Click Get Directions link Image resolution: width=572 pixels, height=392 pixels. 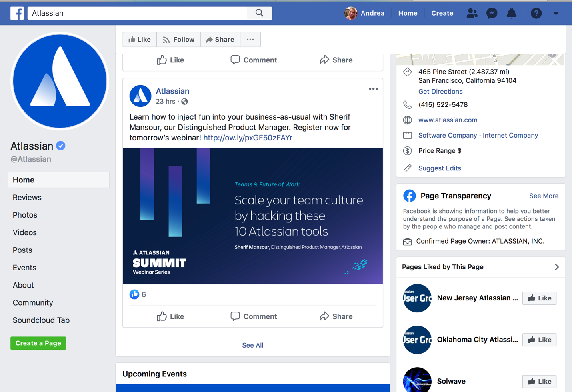click(x=440, y=92)
